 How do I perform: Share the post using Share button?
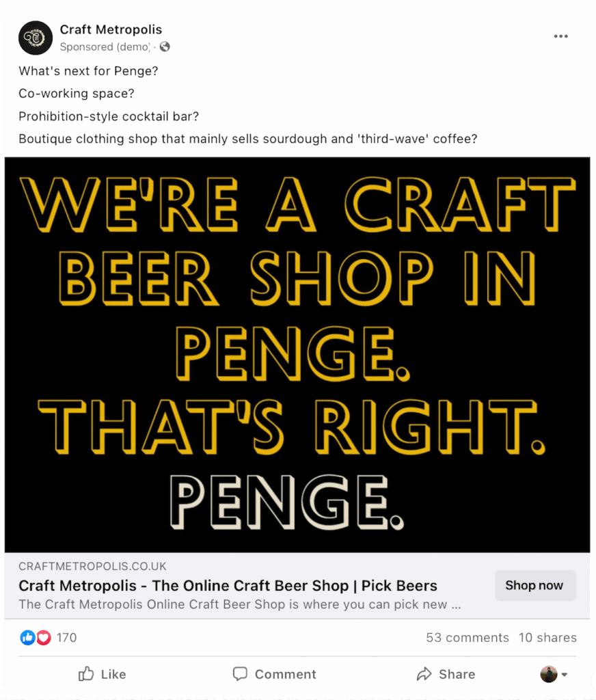point(446,674)
